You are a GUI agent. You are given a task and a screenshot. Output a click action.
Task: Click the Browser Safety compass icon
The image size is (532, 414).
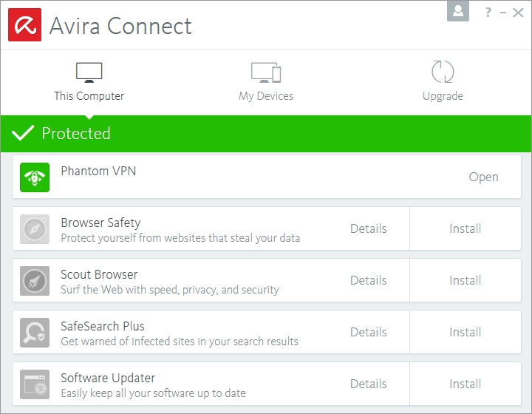(35, 229)
